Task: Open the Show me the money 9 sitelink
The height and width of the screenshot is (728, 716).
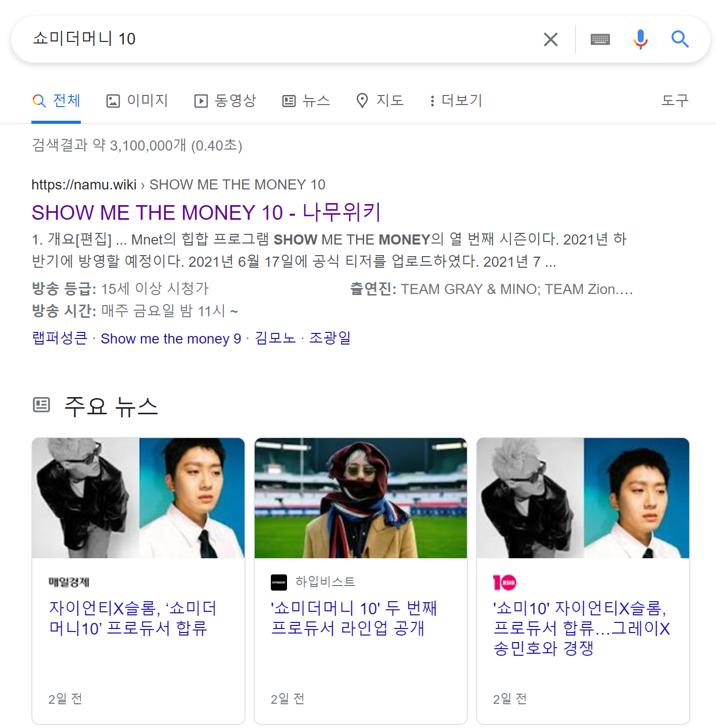Action: [x=171, y=338]
